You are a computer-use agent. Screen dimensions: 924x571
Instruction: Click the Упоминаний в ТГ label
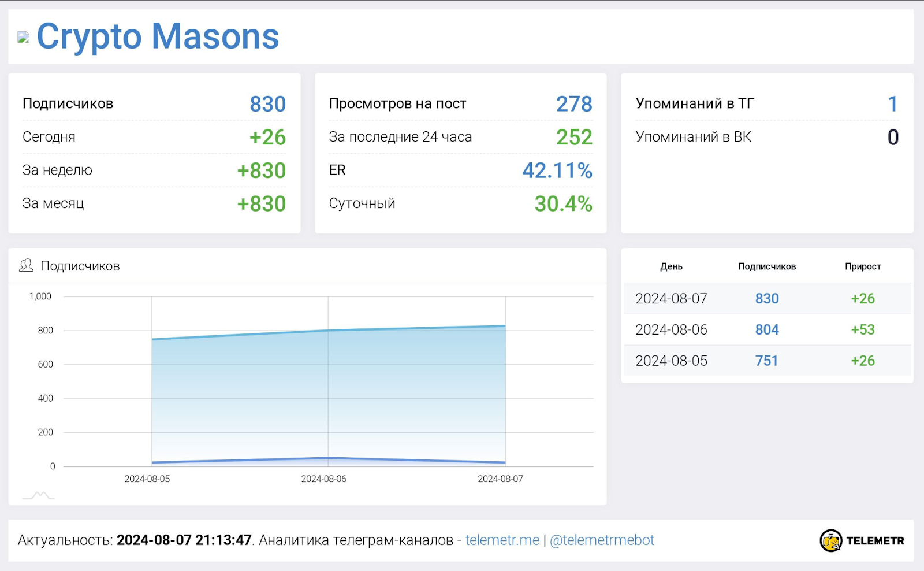695,103
